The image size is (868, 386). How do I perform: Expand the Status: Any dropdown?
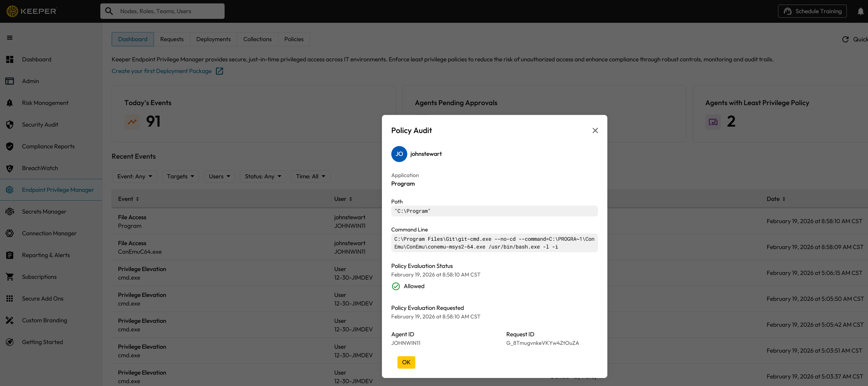click(x=263, y=177)
